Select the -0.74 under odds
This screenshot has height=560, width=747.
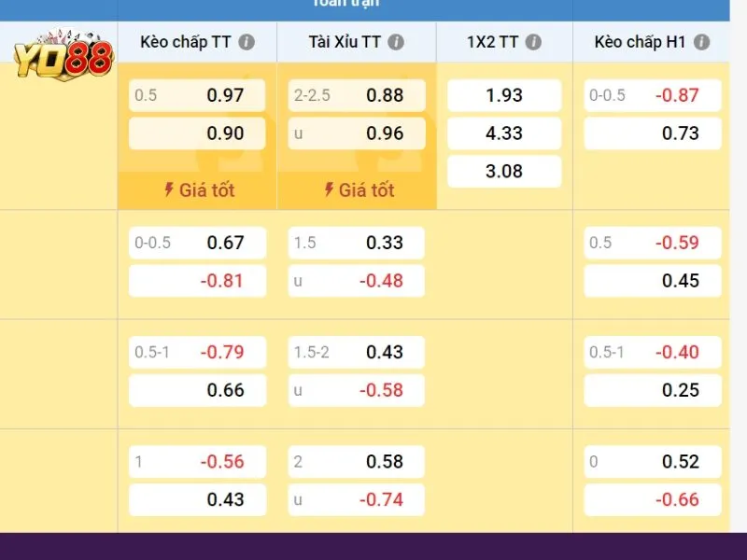357,499
